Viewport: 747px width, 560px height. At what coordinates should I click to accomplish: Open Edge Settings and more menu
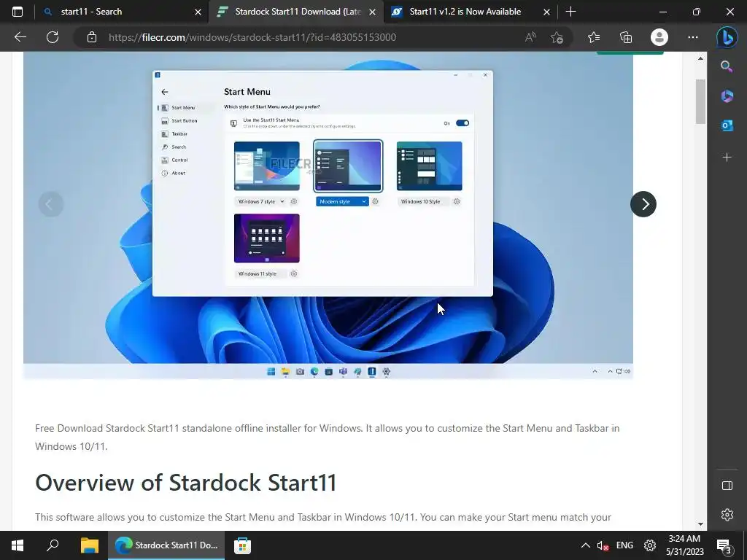pos(693,37)
